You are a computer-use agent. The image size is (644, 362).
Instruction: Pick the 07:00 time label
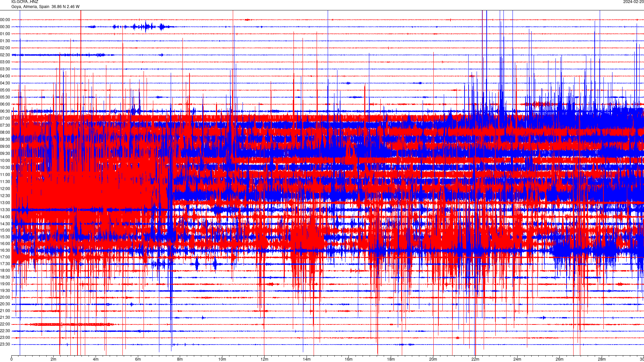point(5,118)
